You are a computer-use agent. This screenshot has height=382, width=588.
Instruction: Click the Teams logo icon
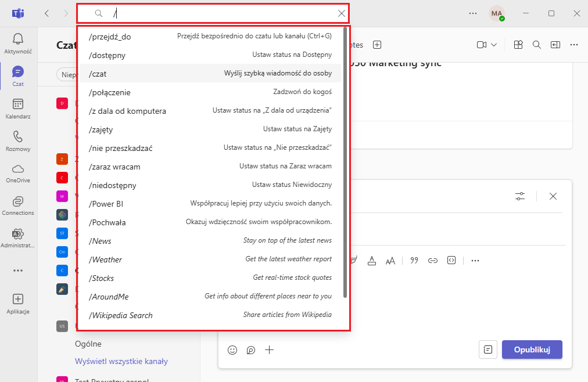[x=18, y=13]
